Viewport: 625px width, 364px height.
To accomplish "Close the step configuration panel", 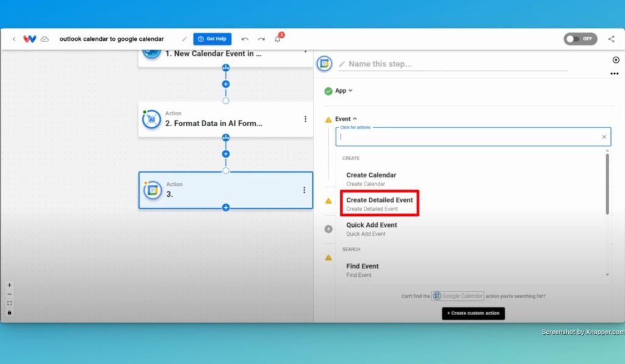I will (616, 60).
